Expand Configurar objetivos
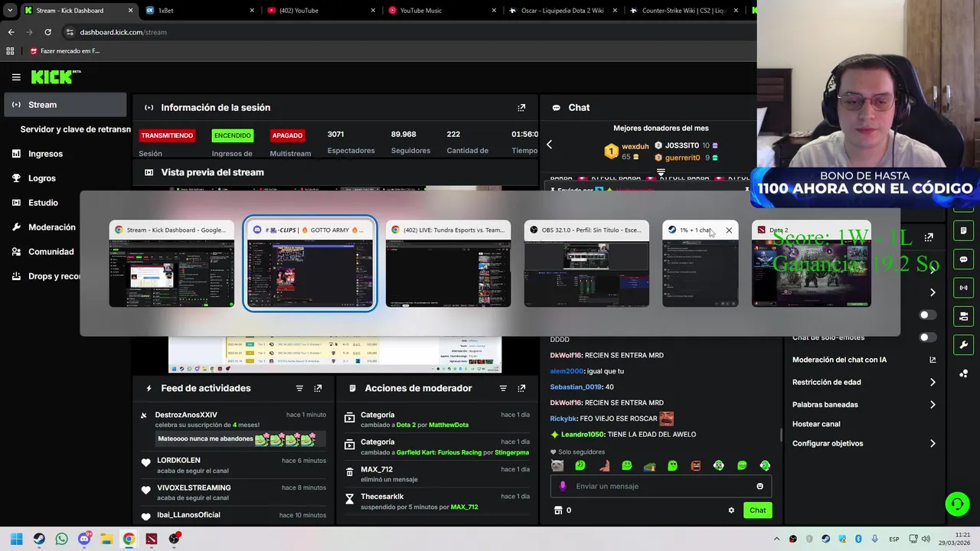This screenshot has height=551, width=980. (x=864, y=444)
